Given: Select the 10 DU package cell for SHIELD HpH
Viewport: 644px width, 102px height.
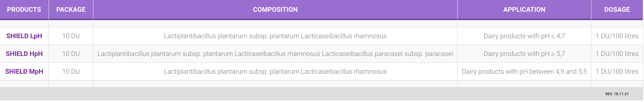Looking at the screenshot, I should pyautogui.click(x=71, y=54).
